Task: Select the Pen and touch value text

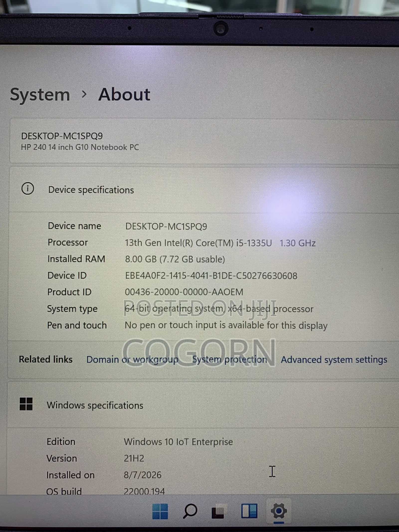Action: pyautogui.click(x=226, y=325)
